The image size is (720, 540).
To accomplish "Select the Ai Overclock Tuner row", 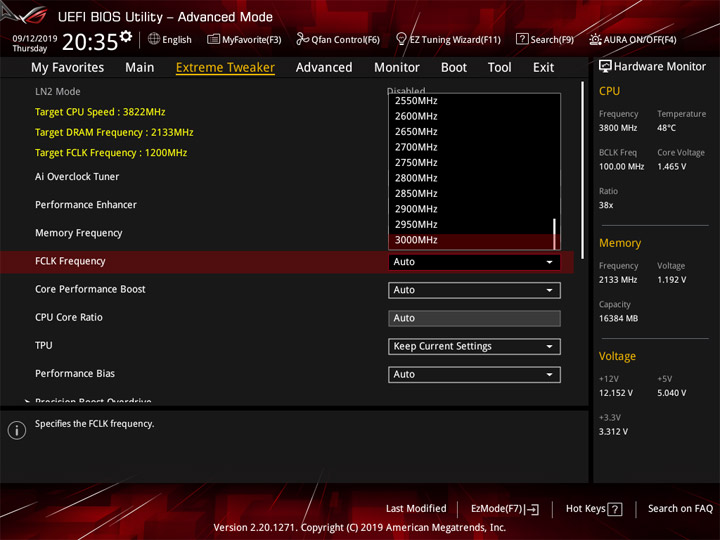I will pos(77,177).
